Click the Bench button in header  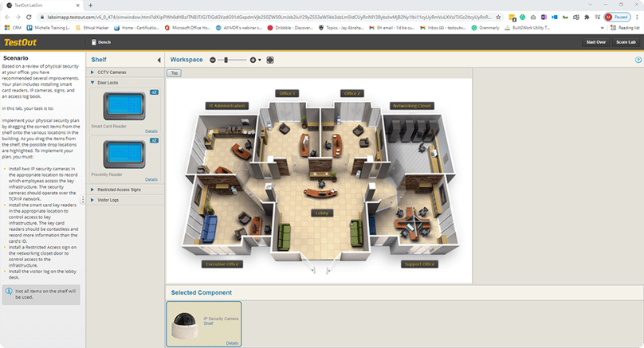coord(101,42)
